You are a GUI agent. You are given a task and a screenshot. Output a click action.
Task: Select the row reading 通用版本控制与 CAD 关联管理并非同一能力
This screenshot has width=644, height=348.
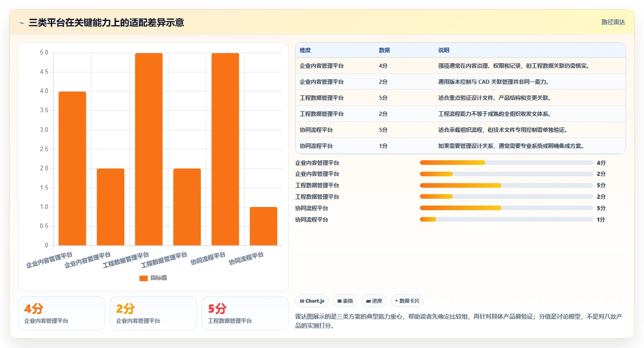coord(460,82)
